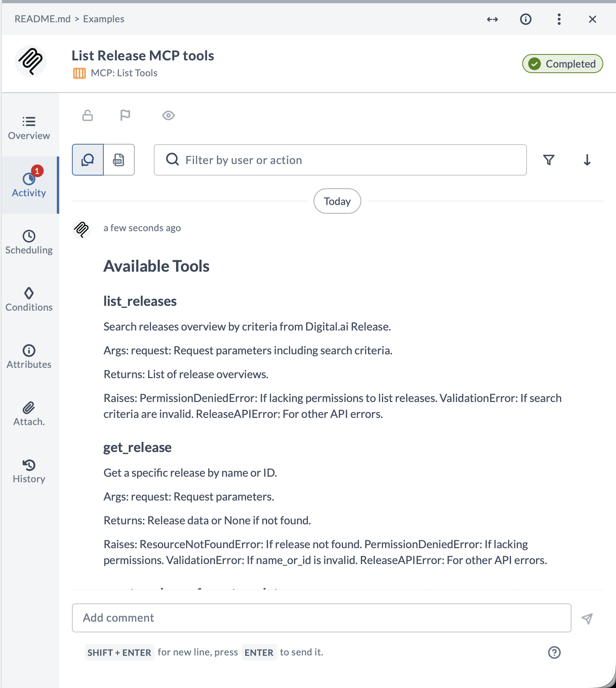Open the Conditions tab
This screenshot has height=688, width=616.
point(29,300)
